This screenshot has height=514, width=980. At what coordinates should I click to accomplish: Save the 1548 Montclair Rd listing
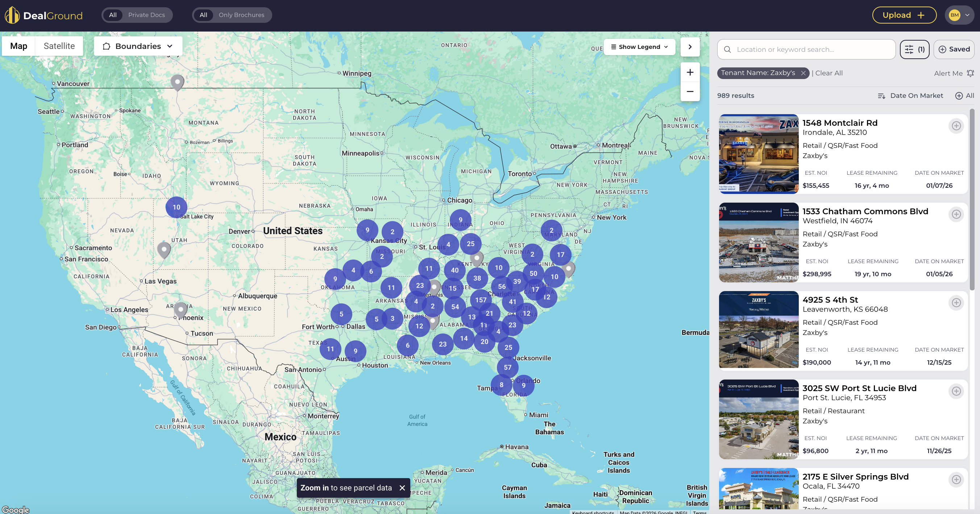click(x=956, y=126)
